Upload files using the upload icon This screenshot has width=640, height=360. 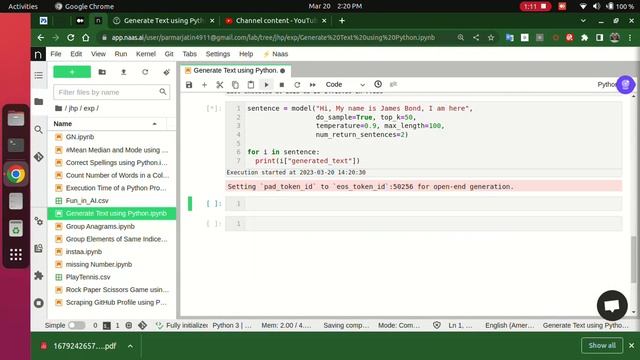124,72
